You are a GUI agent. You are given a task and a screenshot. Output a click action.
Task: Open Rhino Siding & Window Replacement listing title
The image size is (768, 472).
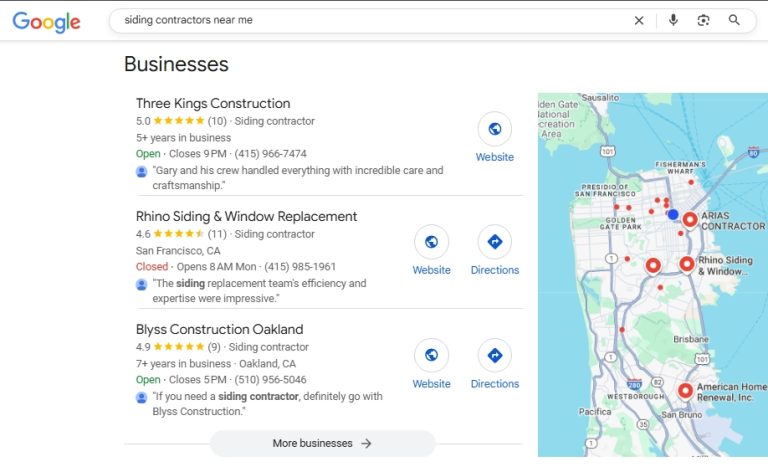pyautogui.click(x=246, y=216)
